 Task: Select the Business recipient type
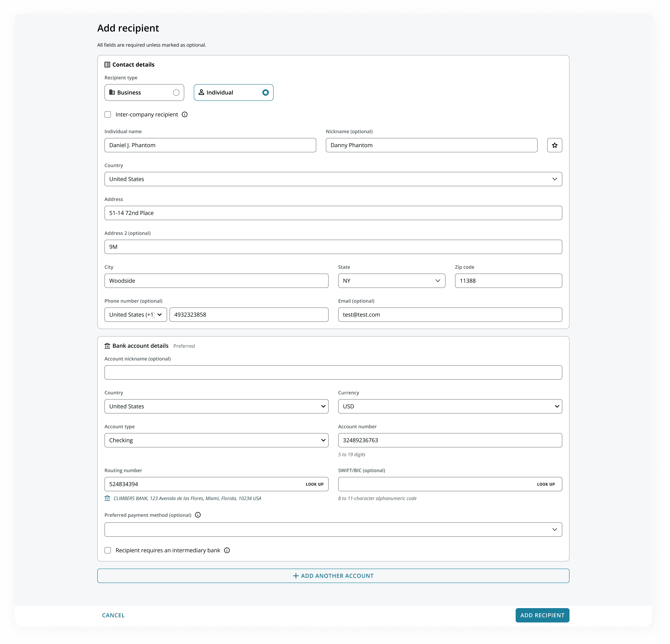tap(144, 93)
